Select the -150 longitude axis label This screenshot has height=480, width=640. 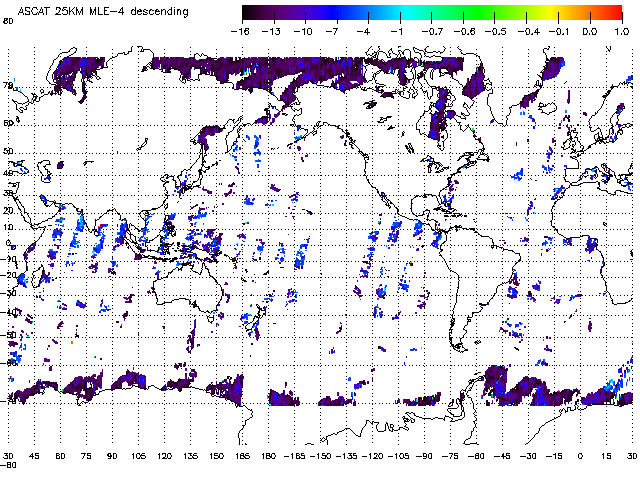click(320, 456)
